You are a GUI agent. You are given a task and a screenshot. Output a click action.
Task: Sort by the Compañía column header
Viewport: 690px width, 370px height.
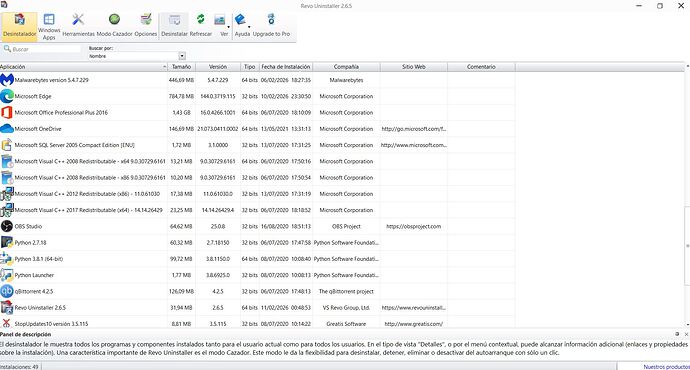point(346,67)
